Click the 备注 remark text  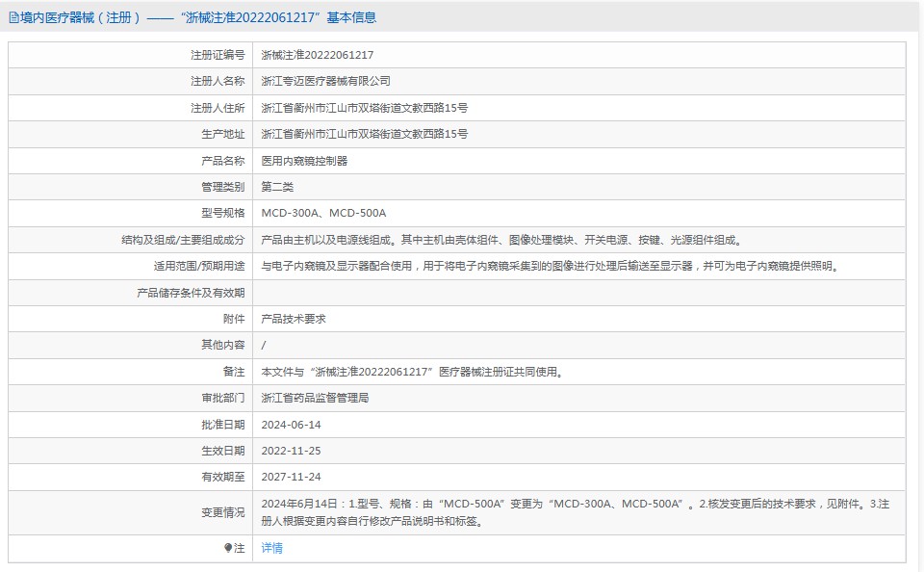[x=413, y=372]
